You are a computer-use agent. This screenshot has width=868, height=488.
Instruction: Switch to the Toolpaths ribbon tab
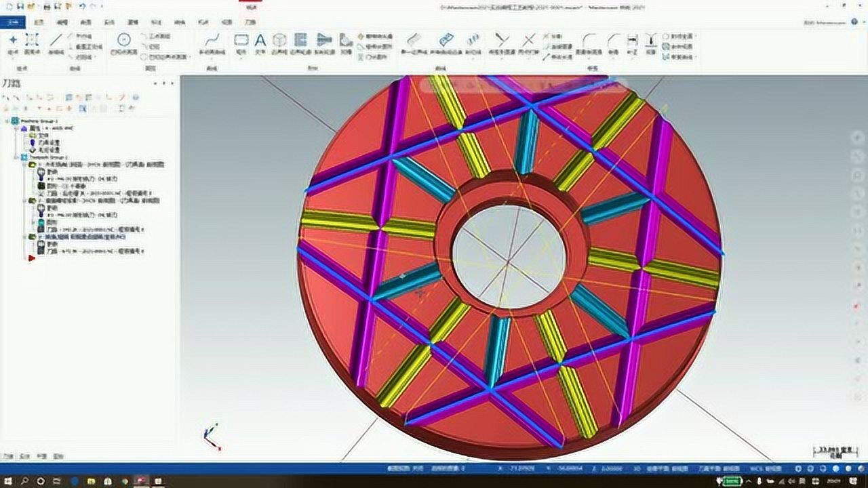pos(250,22)
